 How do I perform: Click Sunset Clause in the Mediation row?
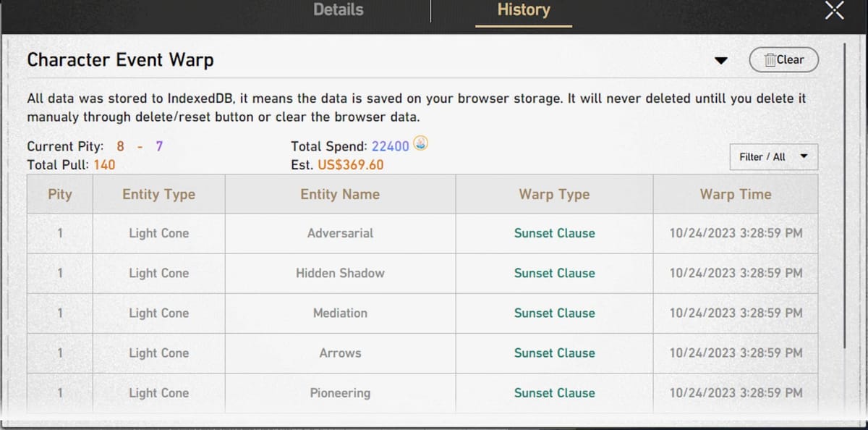coord(554,313)
